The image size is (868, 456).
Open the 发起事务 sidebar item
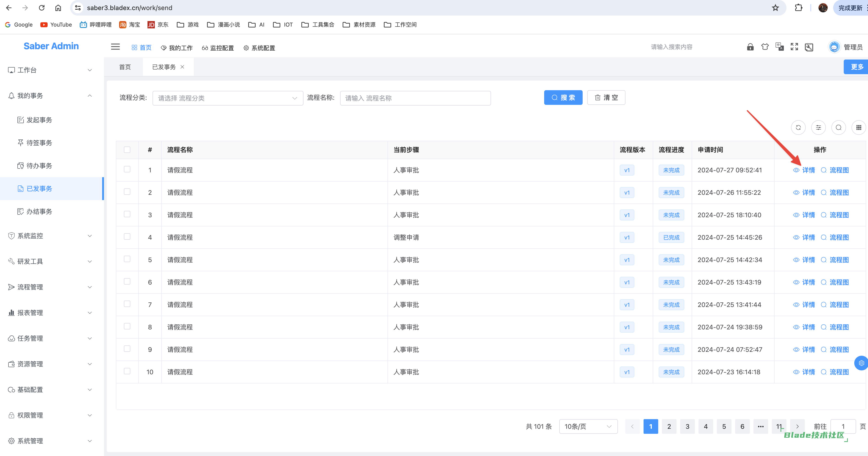pyautogui.click(x=52, y=120)
